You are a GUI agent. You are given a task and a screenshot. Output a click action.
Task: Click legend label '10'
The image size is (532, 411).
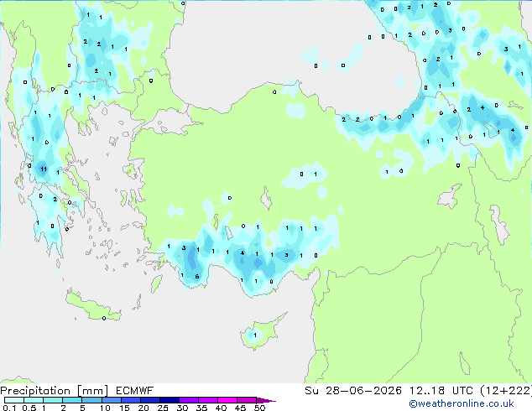[x=105, y=408]
